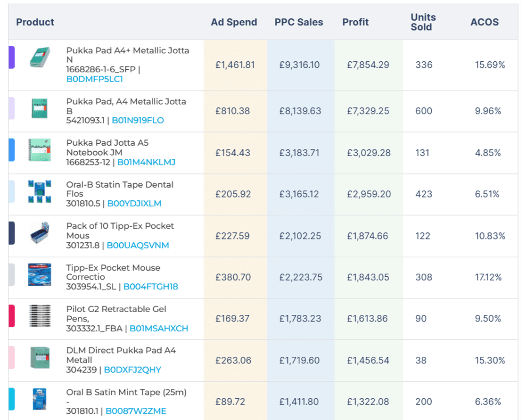This screenshot has height=420, width=526.
Task: Click Units Sold value 600
Action: tap(424, 111)
